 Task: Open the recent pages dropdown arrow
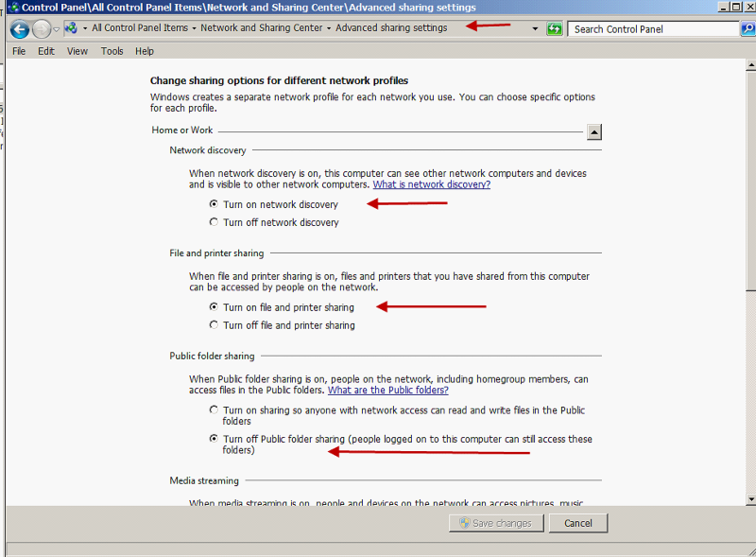57,29
